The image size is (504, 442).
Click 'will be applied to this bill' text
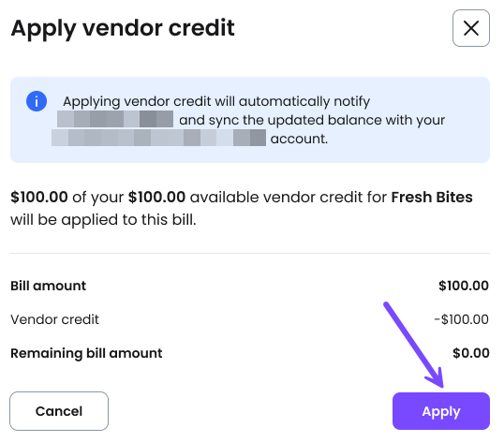coord(103,220)
